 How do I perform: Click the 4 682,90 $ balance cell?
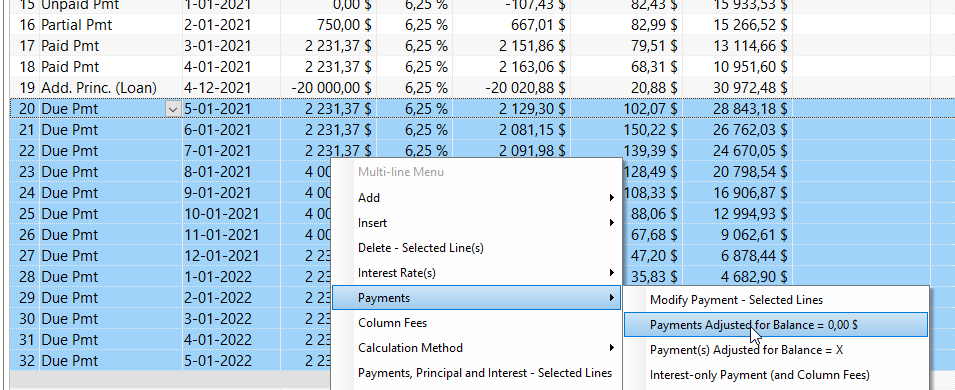pos(754,277)
